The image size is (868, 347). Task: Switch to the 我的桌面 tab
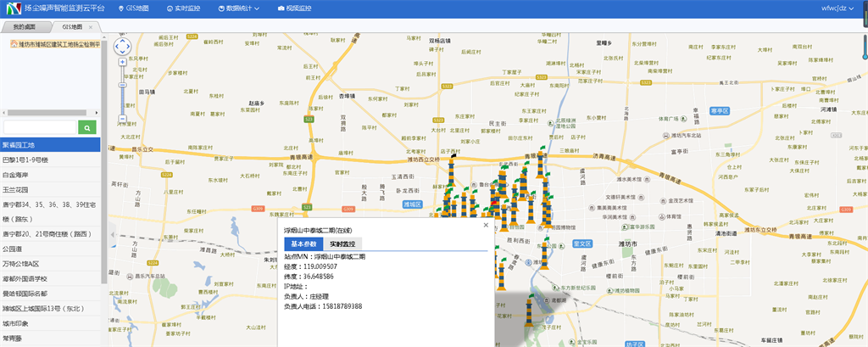(x=25, y=26)
